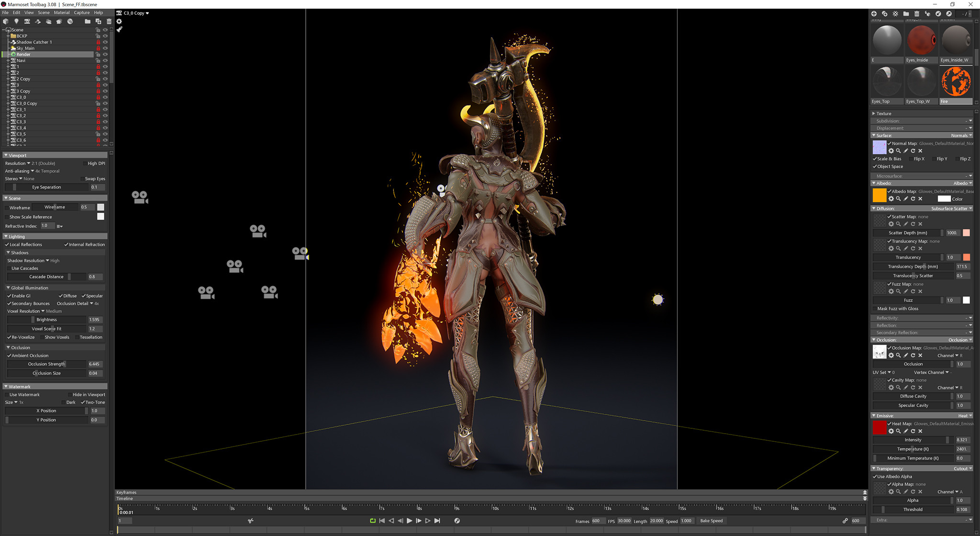Add a camera using the camera toolbar icon
The image size is (980, 536).
click(x=28, y=21)
